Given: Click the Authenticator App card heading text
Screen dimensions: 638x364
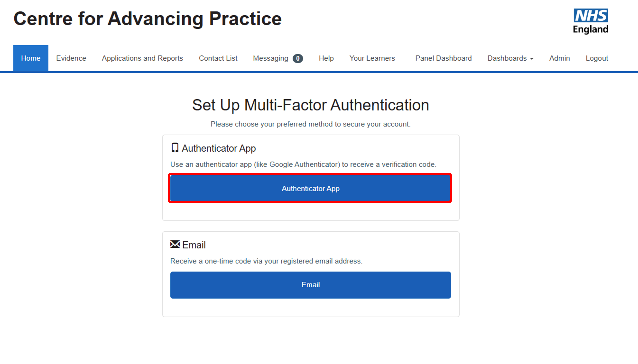Looking at the screenshot, I should 218,148.
